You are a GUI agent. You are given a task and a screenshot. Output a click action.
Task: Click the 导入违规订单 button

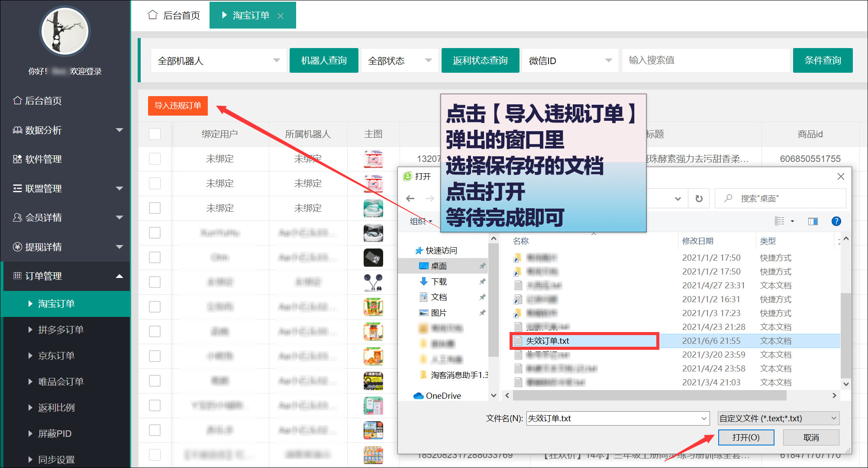click(178, 106)
